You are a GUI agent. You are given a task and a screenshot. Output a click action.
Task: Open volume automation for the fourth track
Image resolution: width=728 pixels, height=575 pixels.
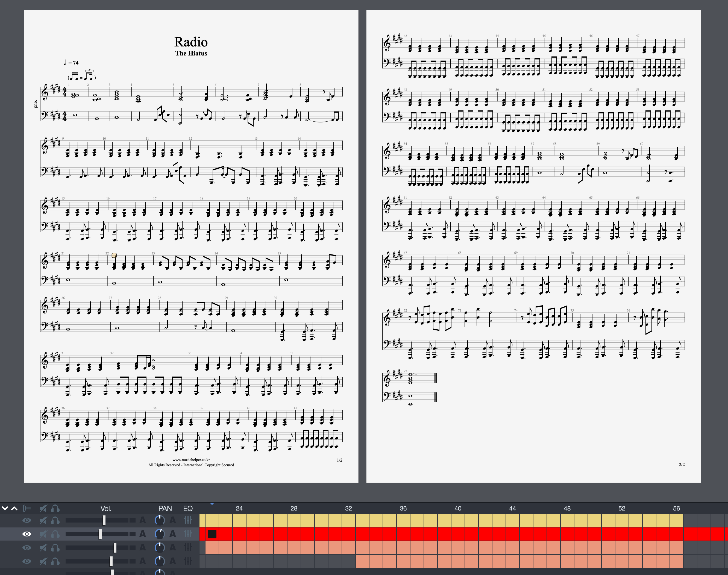143,561
